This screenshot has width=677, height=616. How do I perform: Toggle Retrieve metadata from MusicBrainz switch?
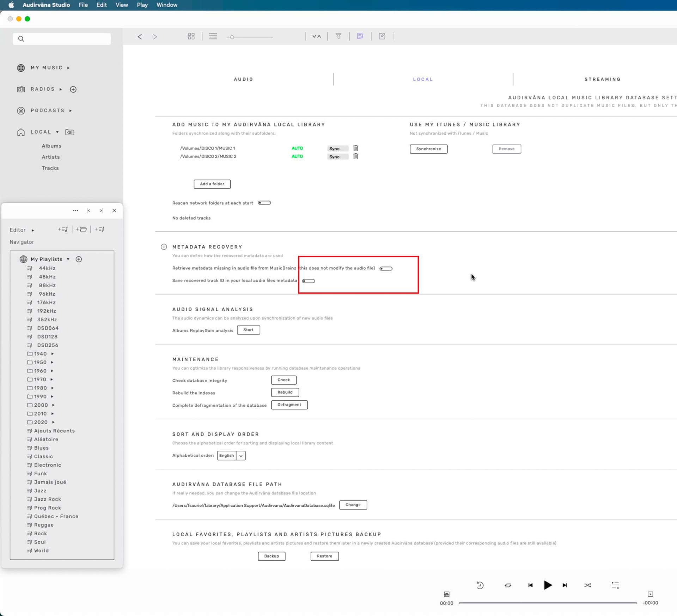[x=386, y=269]
